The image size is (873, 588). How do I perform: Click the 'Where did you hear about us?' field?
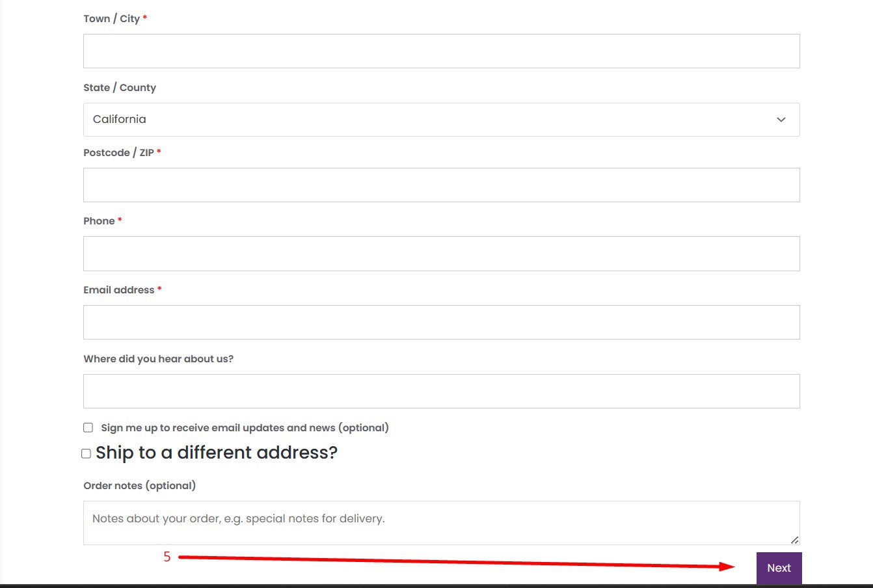point(441,392)
